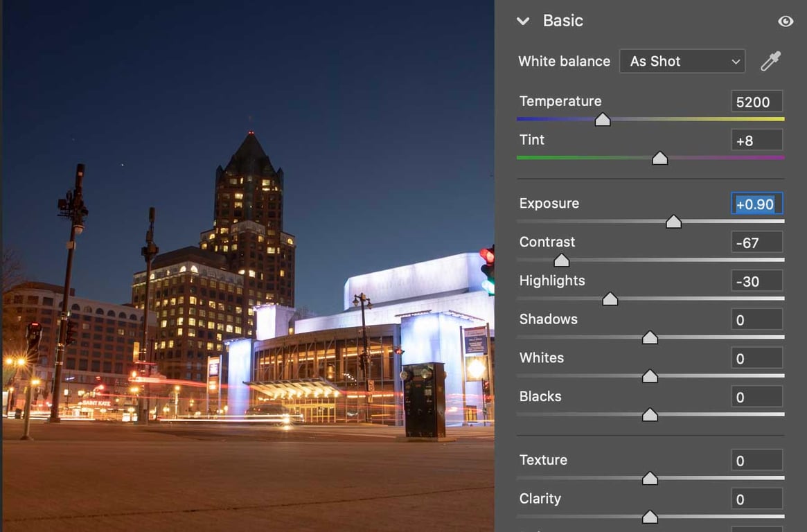Grab the Blacks slider thumb
This screenshot has height=532, width=807.
(x=650, y=414)
